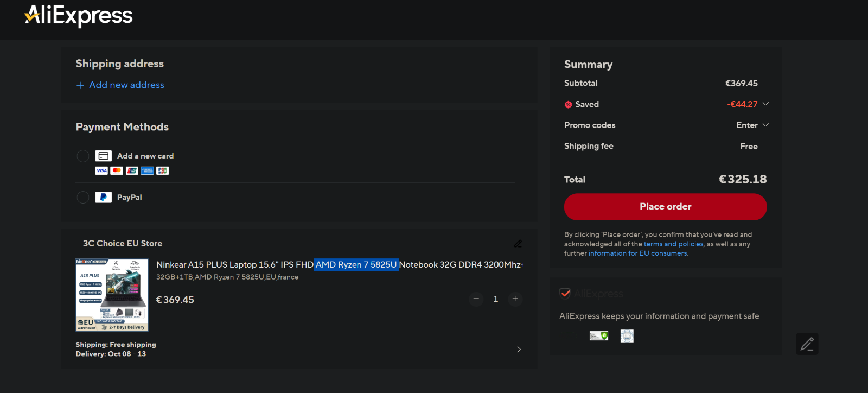Click the PayPal label text
This screenshot has height=393, width=868.
[x=130, y=197]
